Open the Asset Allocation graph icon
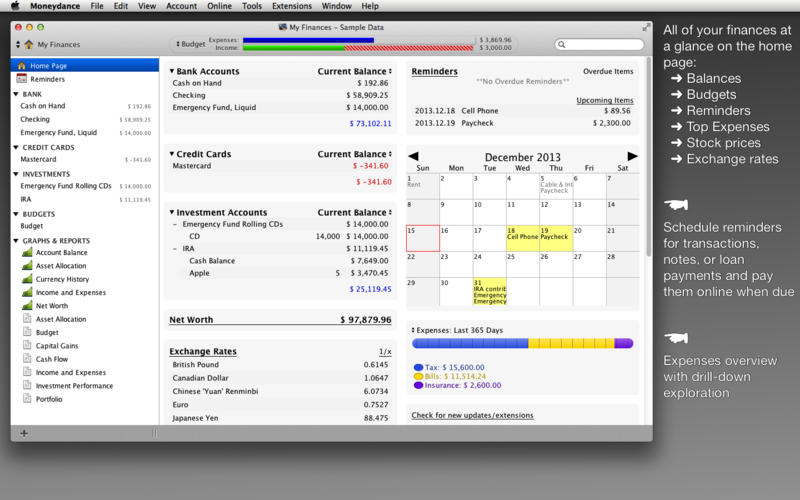The height and width of the screenshot is (500, 800). click(x=28, y=265)
